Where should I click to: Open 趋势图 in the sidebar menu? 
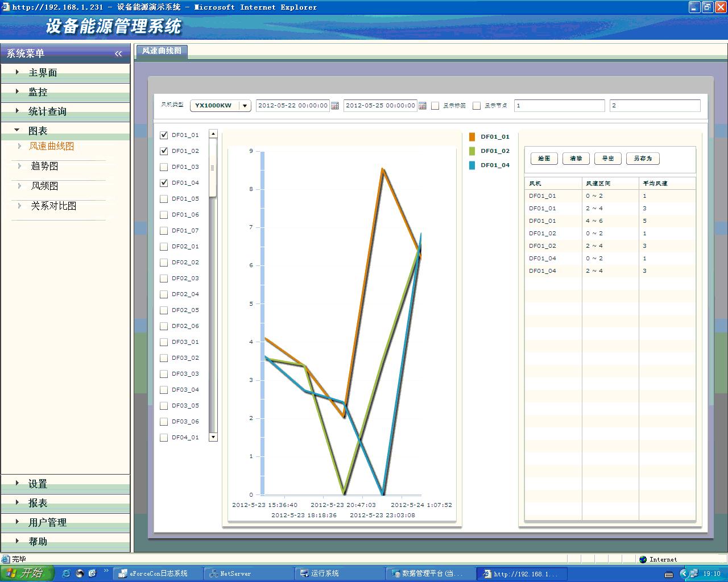[x=44, y=166]
